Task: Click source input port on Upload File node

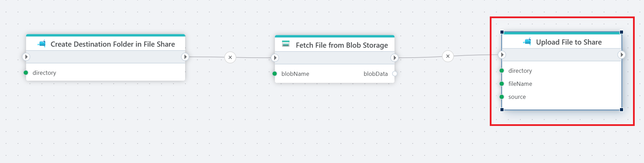Action: [x=501, y=96]
